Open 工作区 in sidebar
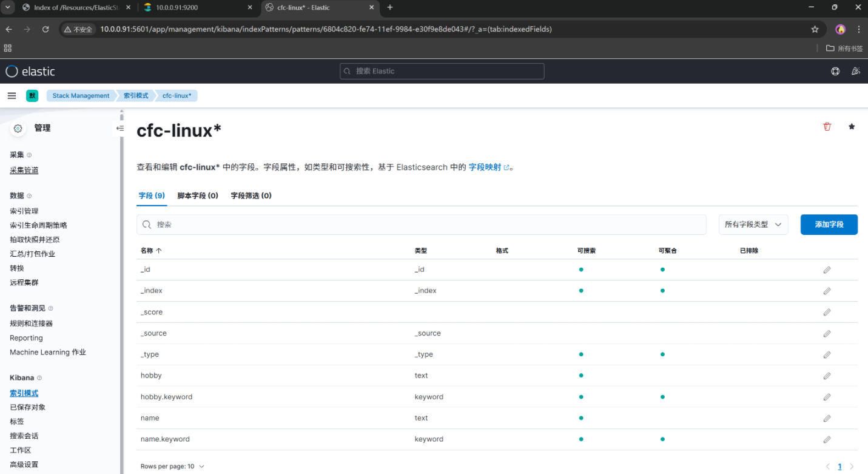 pos(21,450)
